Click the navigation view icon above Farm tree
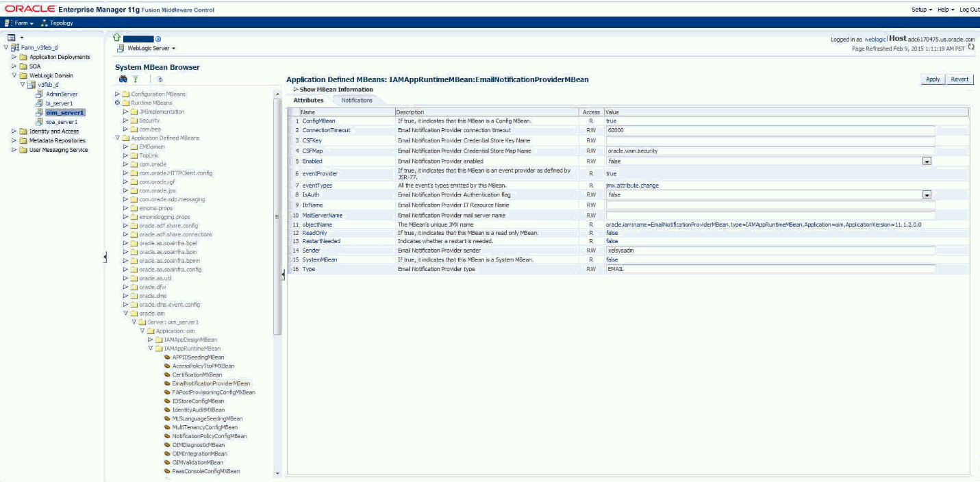 (x=11, y=37)
